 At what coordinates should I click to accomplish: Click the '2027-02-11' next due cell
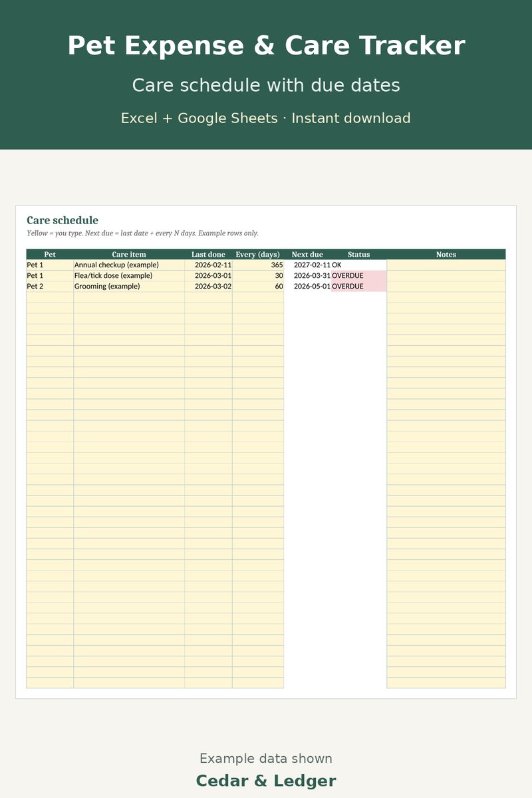point(307,265)
